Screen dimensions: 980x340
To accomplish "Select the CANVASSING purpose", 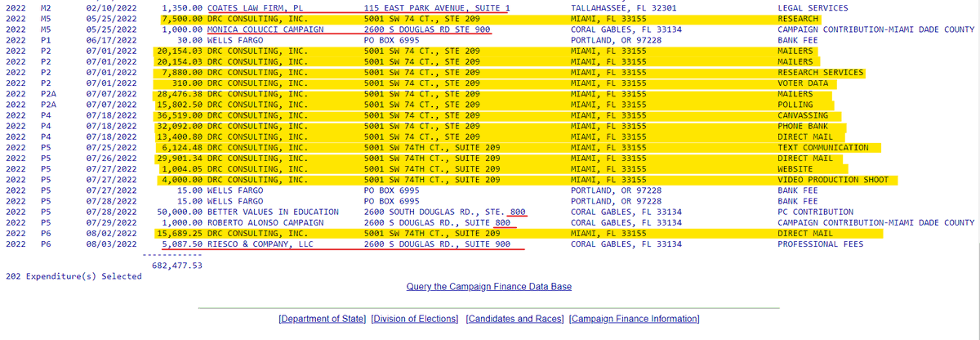I will [804, 115].
